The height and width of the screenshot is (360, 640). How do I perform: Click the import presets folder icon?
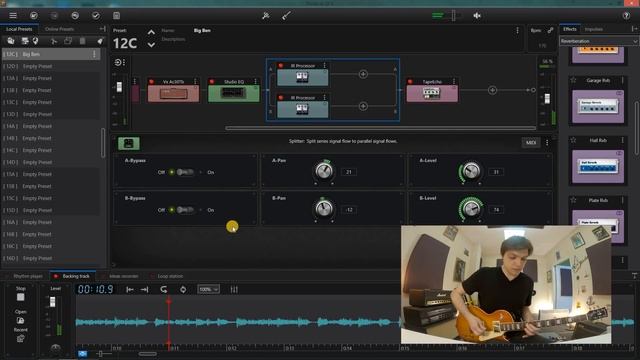click(11, 41)
